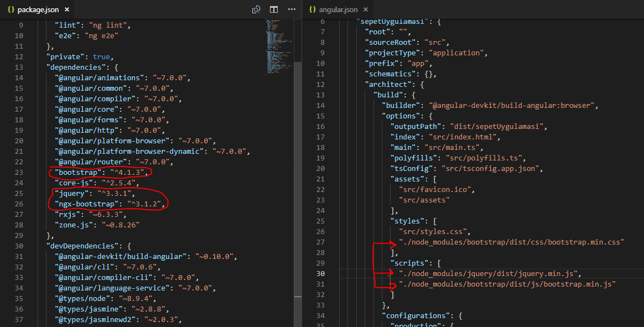The image size is (644, 327).
Task: Click the "dist/sepetUygulamasi" value
Action: tap(497, 127)
